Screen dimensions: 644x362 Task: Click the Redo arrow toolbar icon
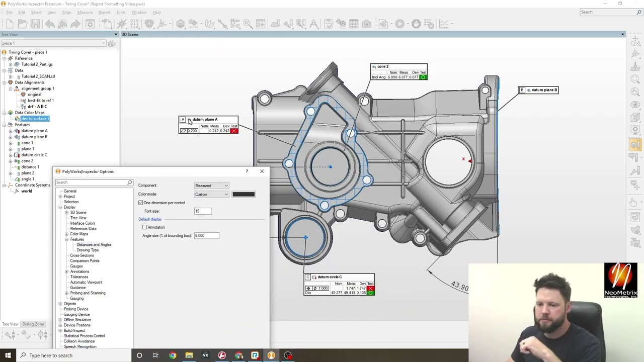pos(75,24)
